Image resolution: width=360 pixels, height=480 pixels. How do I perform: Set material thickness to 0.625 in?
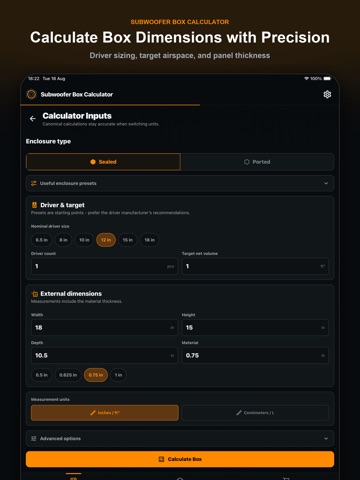[68, 375]
